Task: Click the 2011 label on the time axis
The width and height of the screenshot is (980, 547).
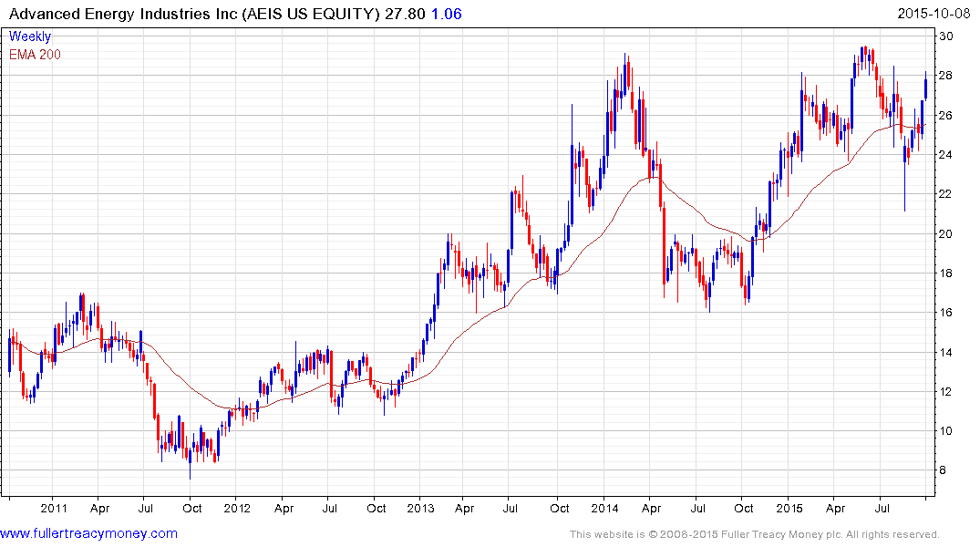Action: 54,508
